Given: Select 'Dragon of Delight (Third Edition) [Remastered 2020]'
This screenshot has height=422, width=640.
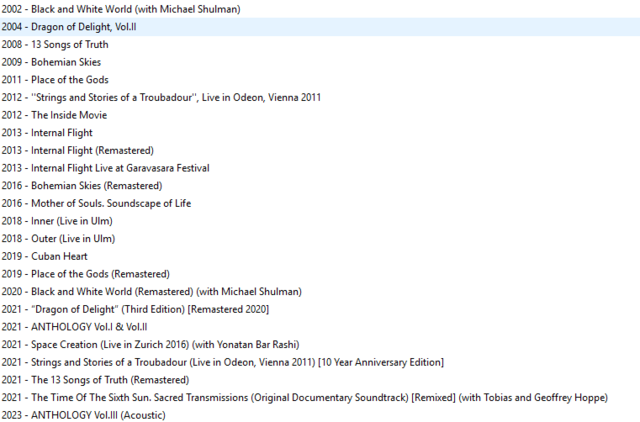Looking at the screenshot, I should [x=135, y=309].
